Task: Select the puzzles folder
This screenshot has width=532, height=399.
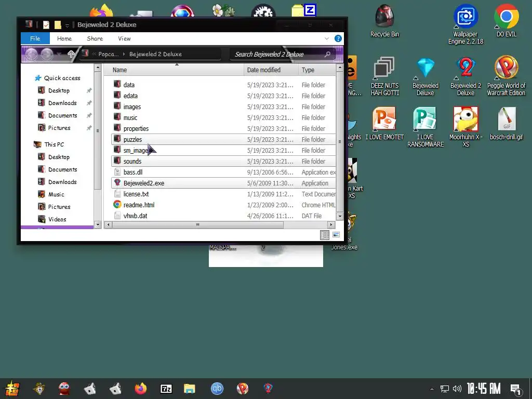Action: point(132,139)
